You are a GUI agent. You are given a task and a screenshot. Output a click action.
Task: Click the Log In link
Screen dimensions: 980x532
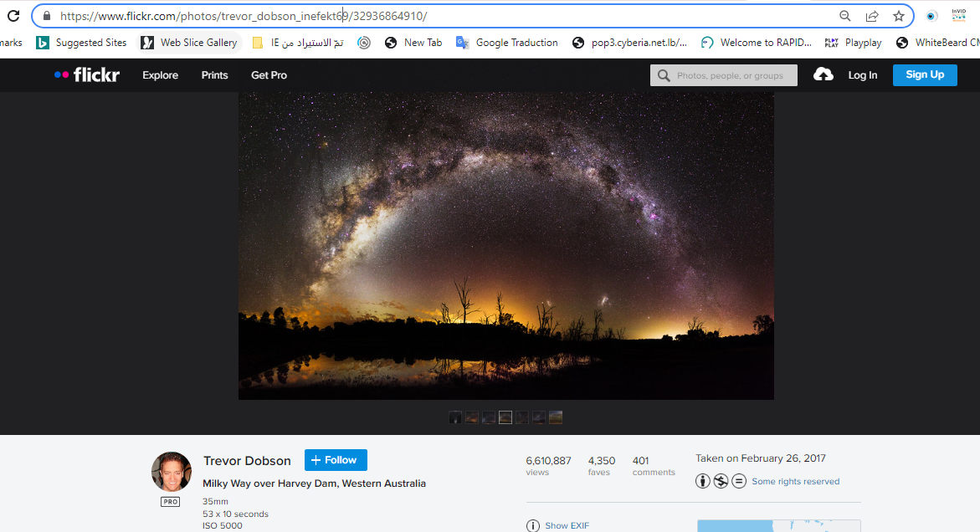862,75
